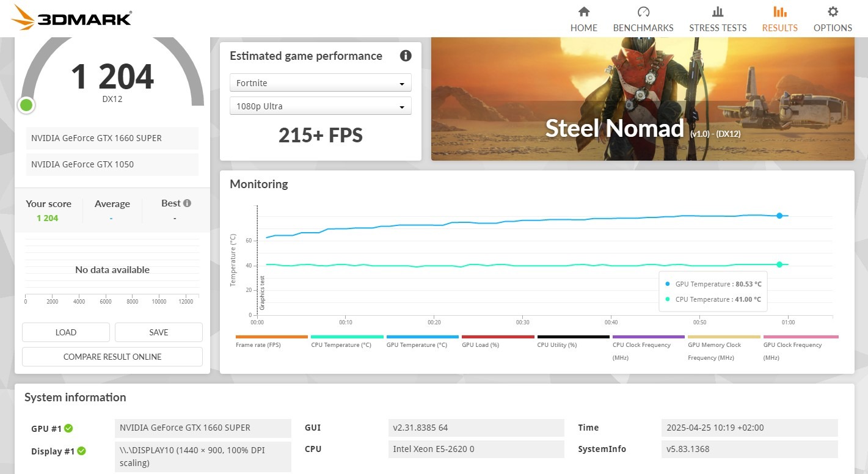Click the green check icon beside GPU #1

(x=68, y=428)
